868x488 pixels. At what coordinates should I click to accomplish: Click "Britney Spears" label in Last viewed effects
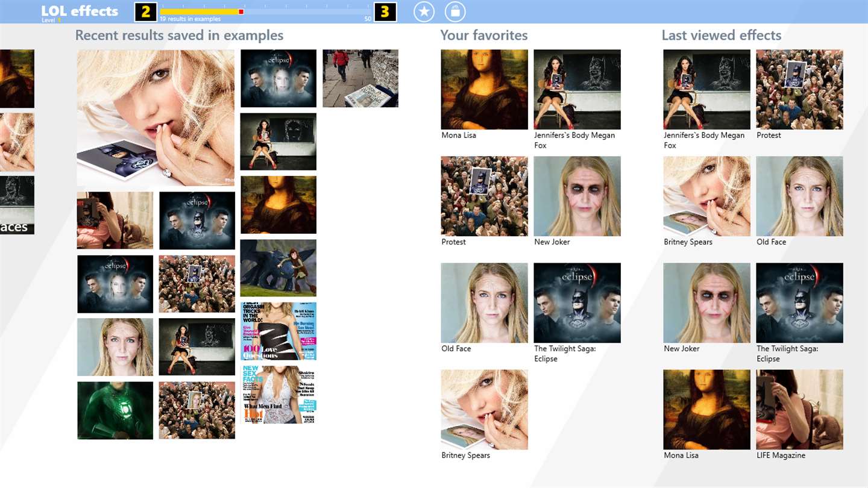tap(688, 242)
